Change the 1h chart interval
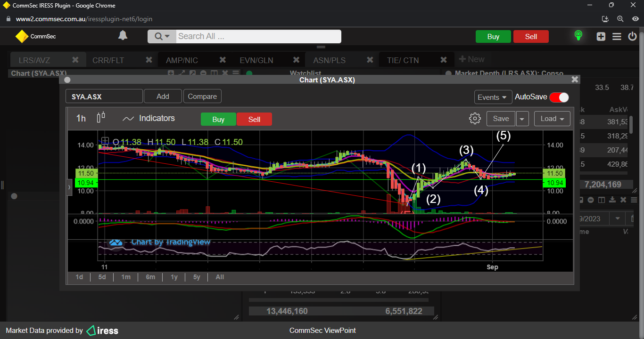Viewport: 644px width, 339px height. (x=81, y=118)
